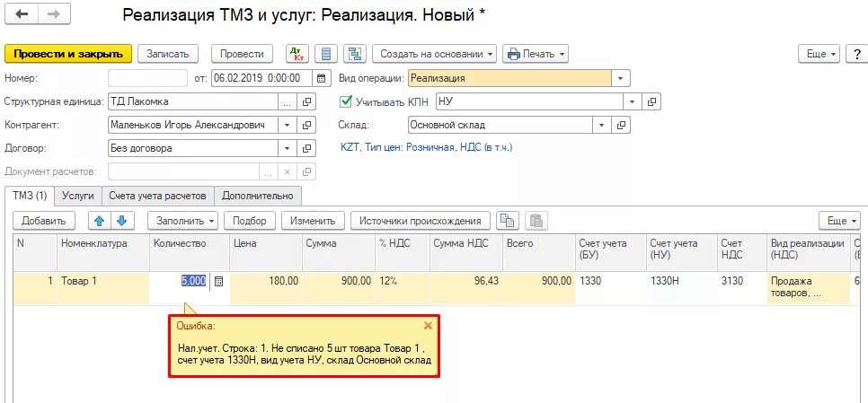Show Дт/Кт document postings

pyautogui.click(x=297, y=54)
